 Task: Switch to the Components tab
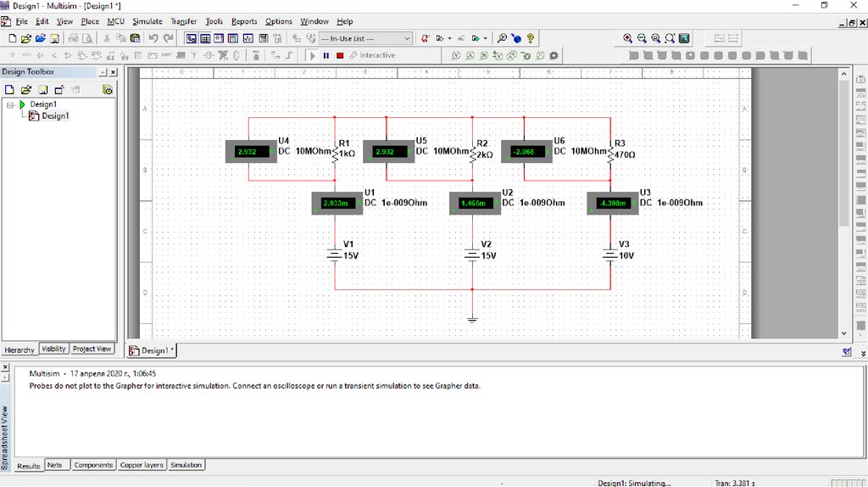pyautogui.click(x=92, y=465)
